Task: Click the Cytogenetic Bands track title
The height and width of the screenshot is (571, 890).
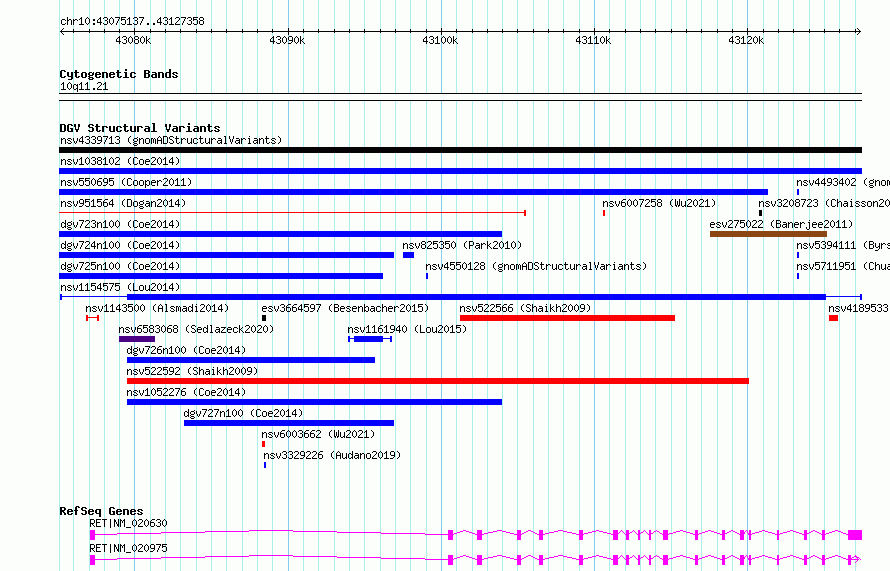Action: pyautogui.click(x=119, y=74)
